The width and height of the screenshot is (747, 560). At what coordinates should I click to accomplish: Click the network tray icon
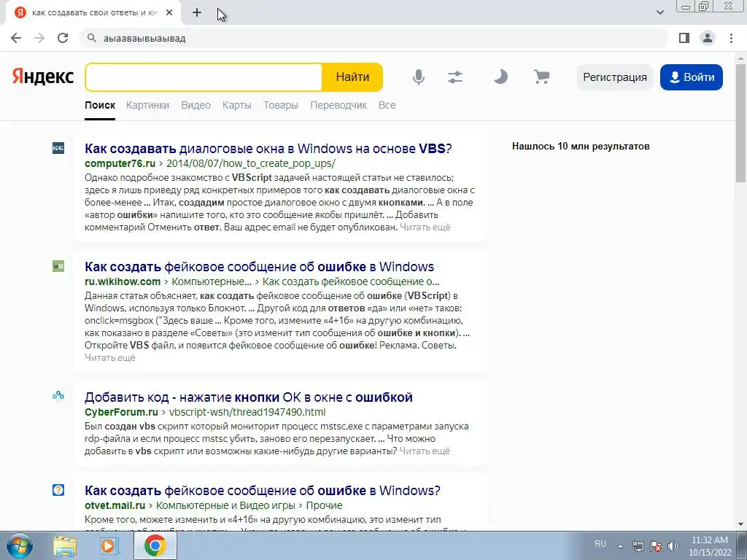(x=638, y=546)
